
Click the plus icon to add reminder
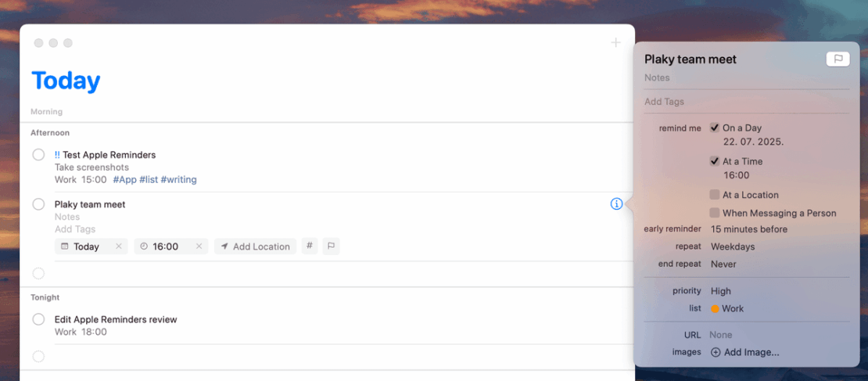click(x=615, y=42)
